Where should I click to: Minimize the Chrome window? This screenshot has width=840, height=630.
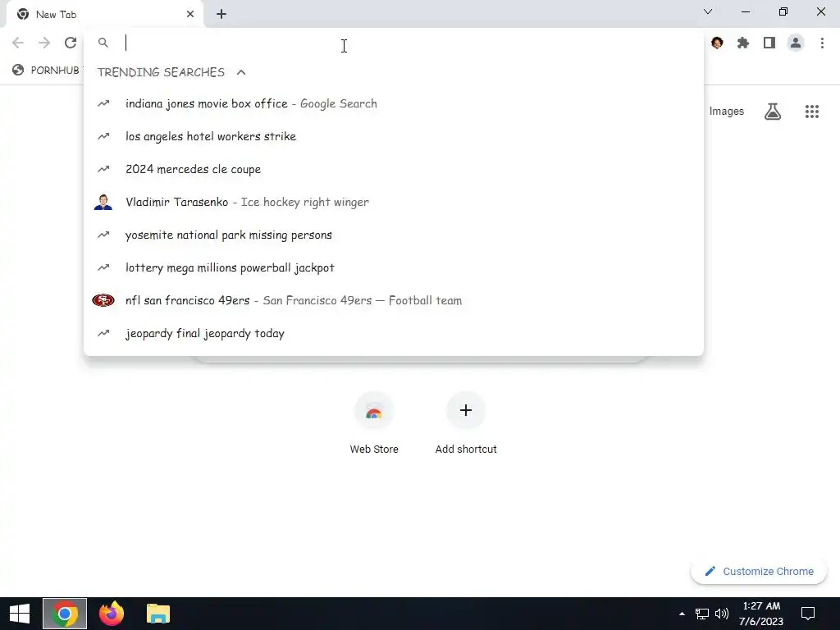coord(746,11)
